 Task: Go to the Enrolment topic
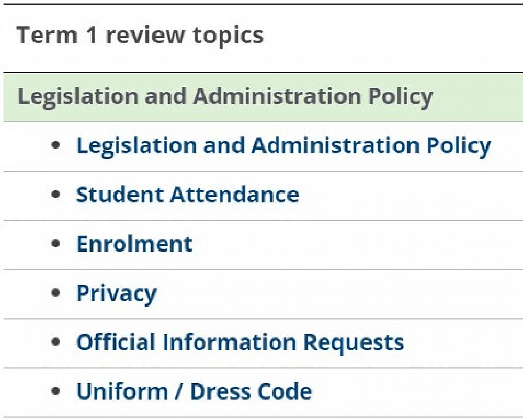134,244
